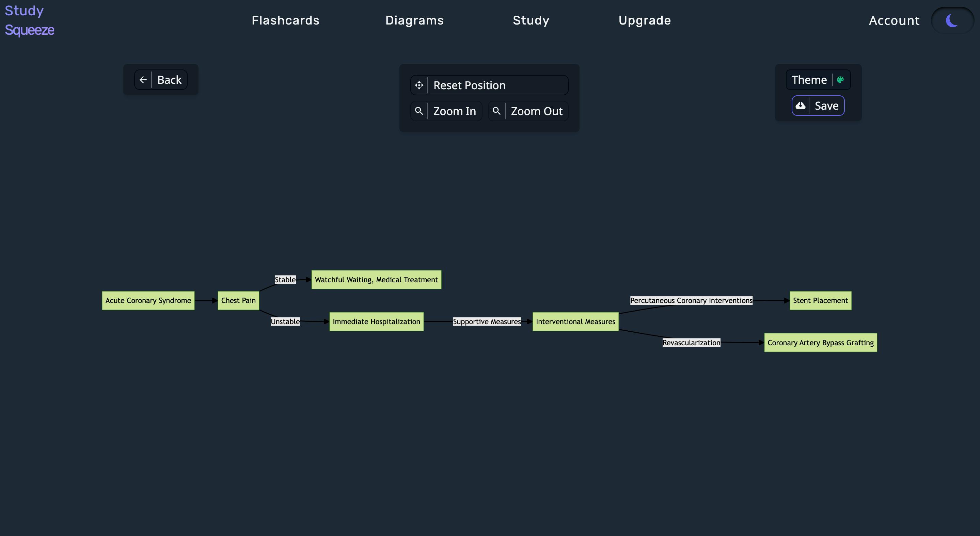980x536 pixels.
Task: Open the Diagrams menu item
Action: coord(414,20)
